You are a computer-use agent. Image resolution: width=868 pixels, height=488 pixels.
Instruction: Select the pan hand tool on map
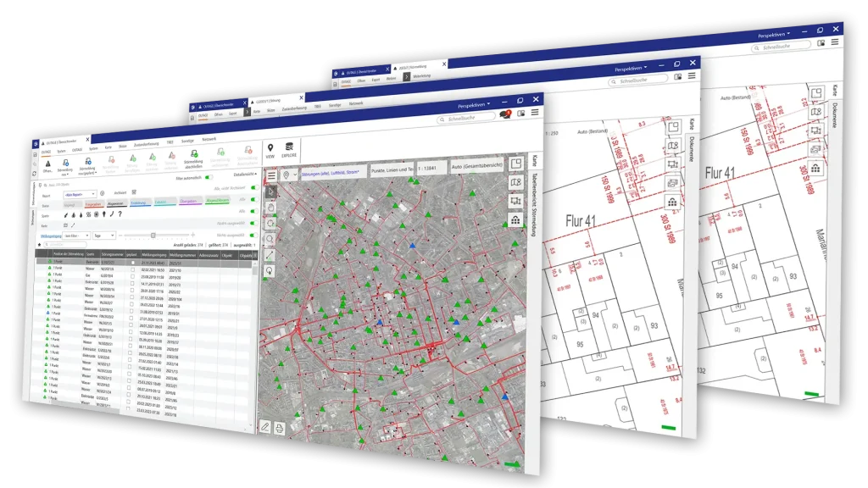click(x=271, y=208)
